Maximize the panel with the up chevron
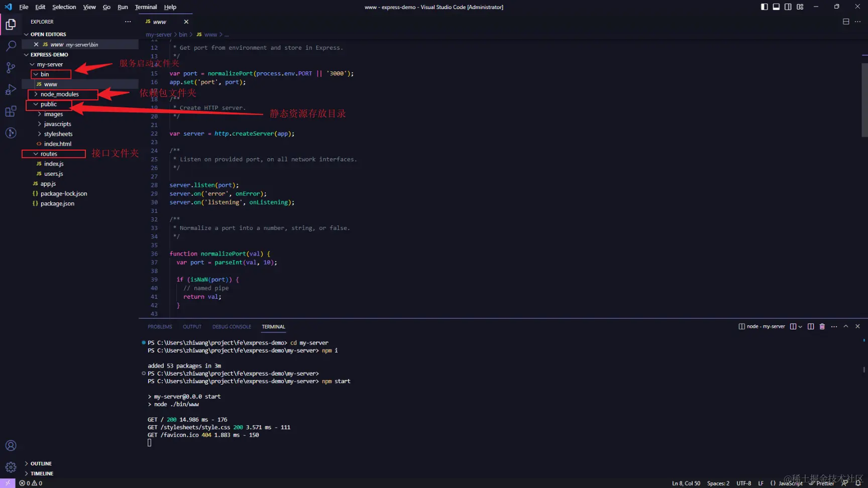868x488 pixels. 846,326
